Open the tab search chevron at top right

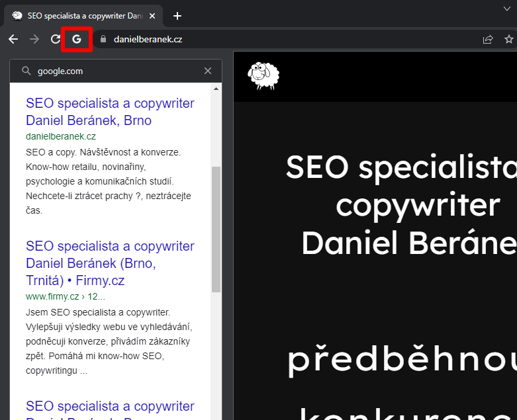[507, 9]
